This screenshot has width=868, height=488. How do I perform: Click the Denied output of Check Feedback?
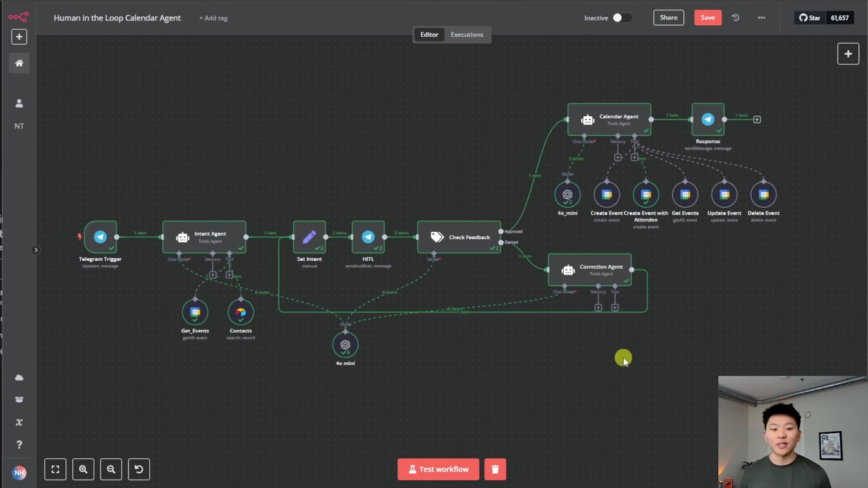coord(501,243)
